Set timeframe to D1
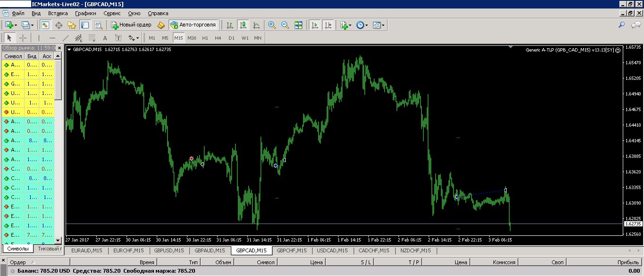 click(x=231, y=38)
